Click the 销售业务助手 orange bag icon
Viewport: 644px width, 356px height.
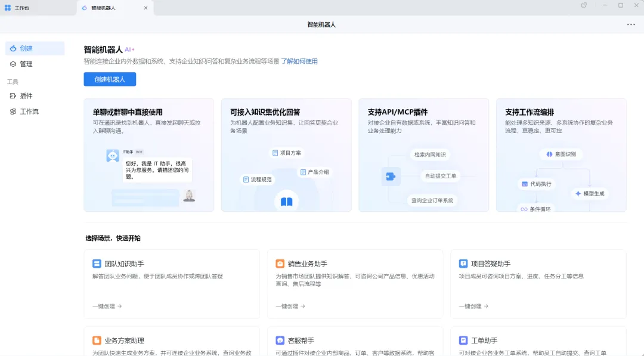[x=280, y=264]
